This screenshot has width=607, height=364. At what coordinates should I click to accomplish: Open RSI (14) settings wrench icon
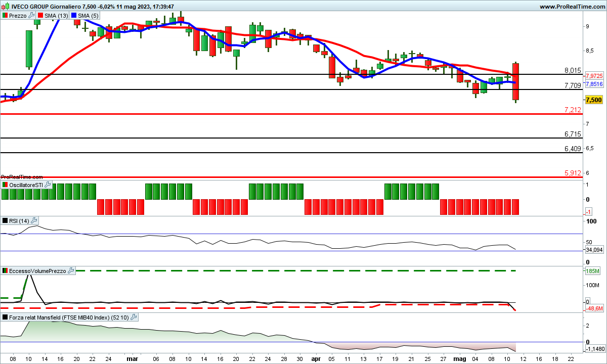34,220
